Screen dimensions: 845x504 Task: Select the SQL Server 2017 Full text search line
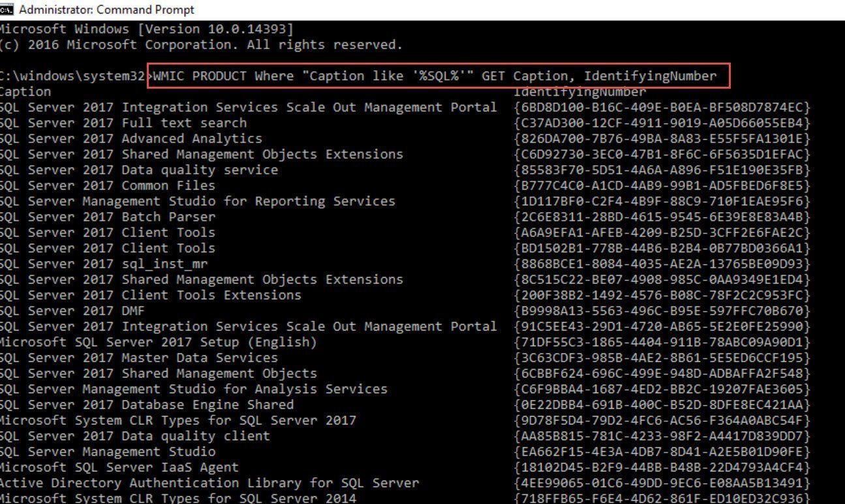coord(123,123)
